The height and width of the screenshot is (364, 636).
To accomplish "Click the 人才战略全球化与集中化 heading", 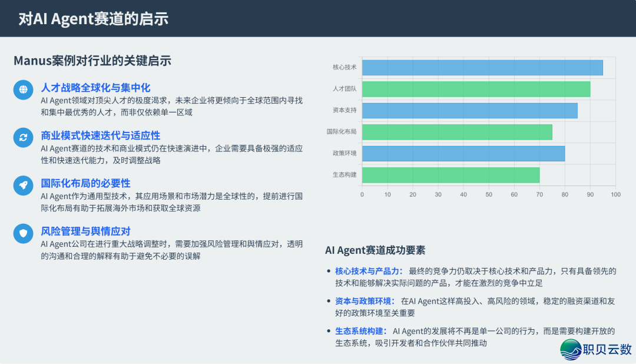I will pyautogui.click(x=95, y=88).
